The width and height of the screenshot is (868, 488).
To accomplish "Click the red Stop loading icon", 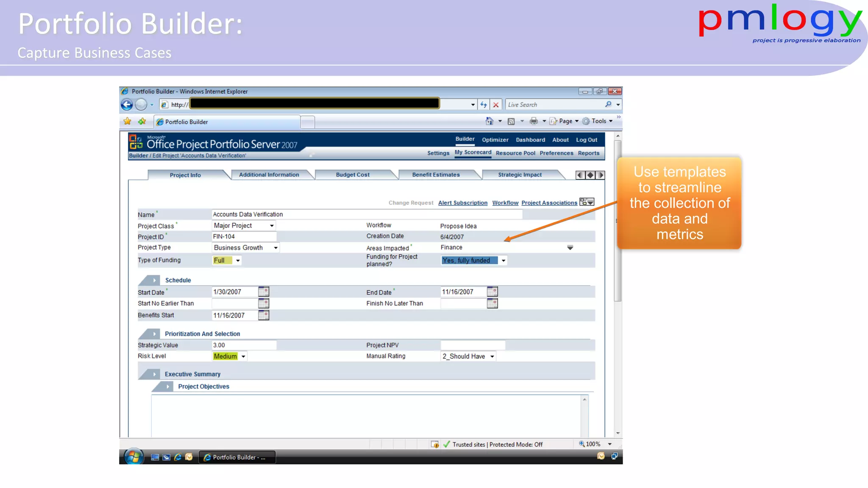I will 496,105.
